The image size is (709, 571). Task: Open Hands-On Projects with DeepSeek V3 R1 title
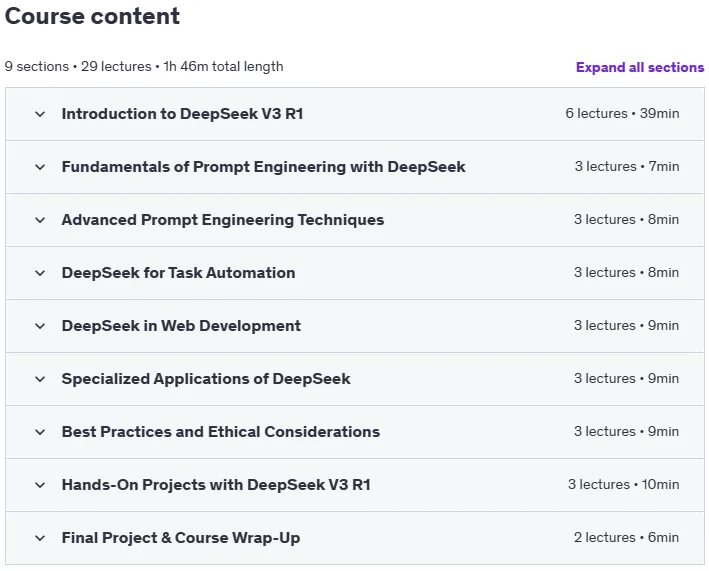216,485
